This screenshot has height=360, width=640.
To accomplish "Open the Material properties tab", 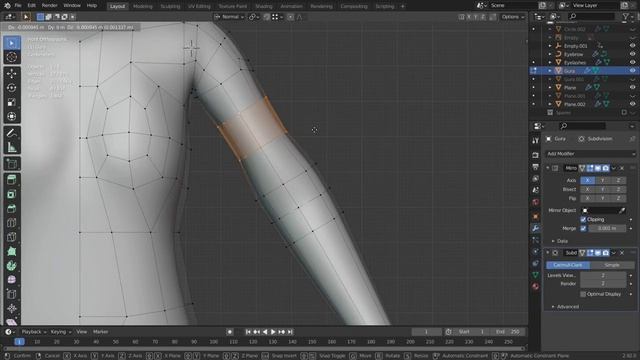I will [x=535, y=287].
